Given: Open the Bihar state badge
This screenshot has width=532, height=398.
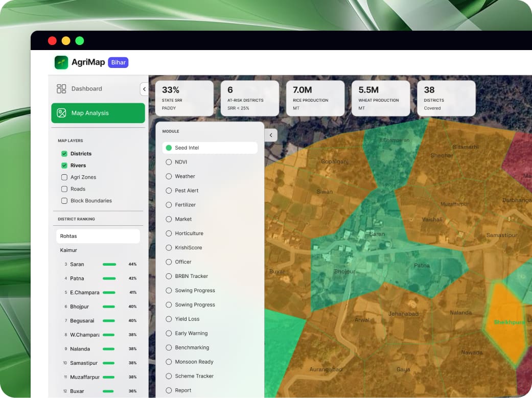Looking at the screenshot, I should click(118, 62).
